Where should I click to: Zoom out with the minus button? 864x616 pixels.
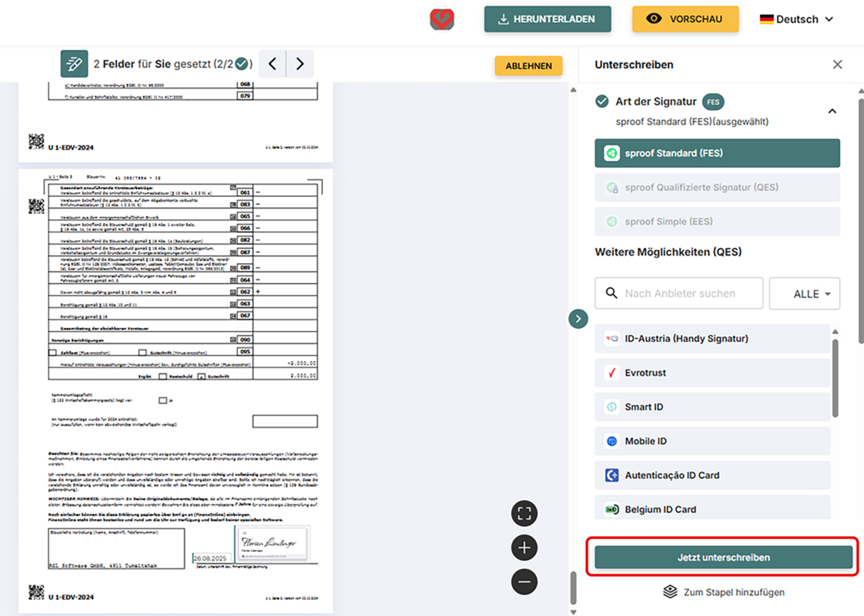coord(524,581)
